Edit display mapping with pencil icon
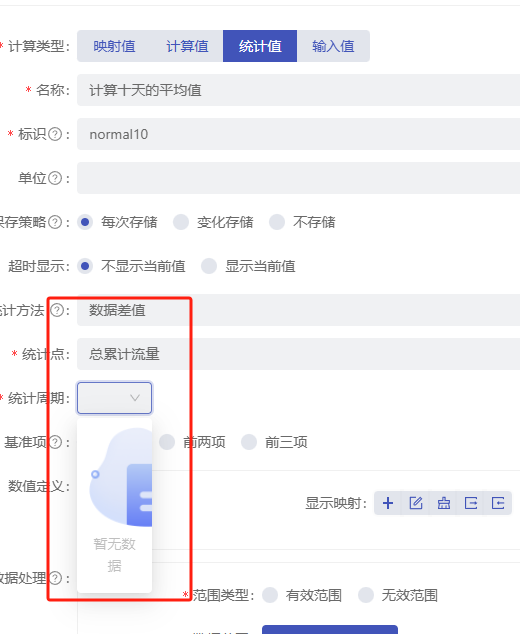 (x=416, y=503)
